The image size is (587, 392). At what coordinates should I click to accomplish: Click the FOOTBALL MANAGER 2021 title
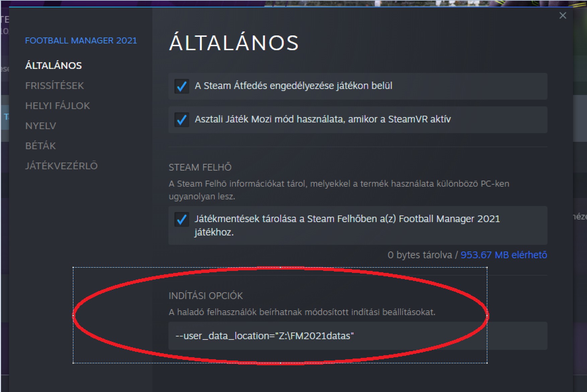(81, 40)
